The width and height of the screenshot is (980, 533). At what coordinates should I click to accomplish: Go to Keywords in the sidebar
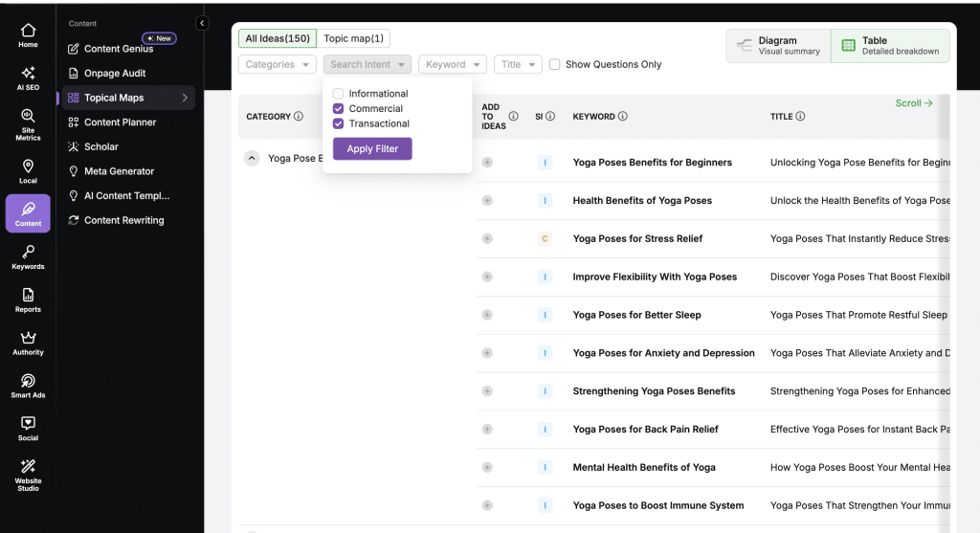click(28, 256)
